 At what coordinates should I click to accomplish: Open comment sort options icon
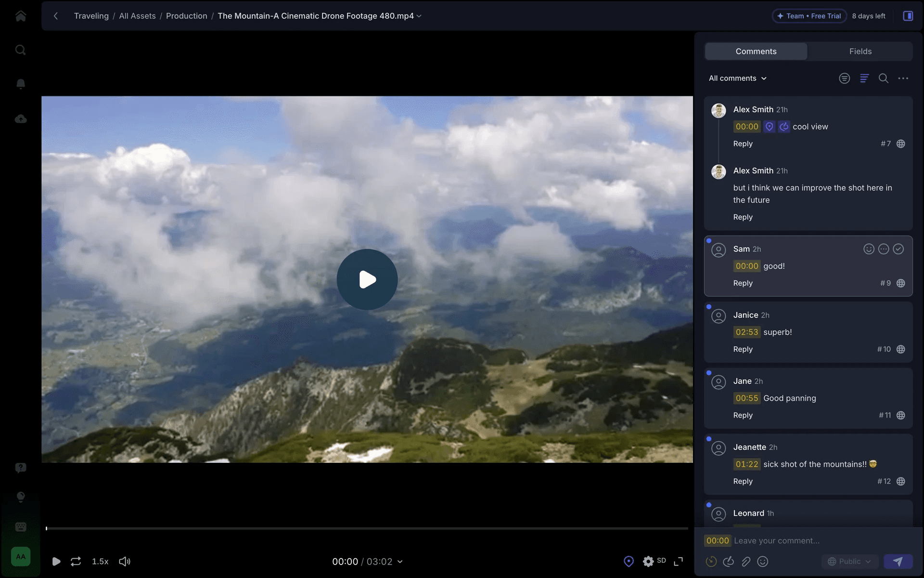click(x=864, y=79)
